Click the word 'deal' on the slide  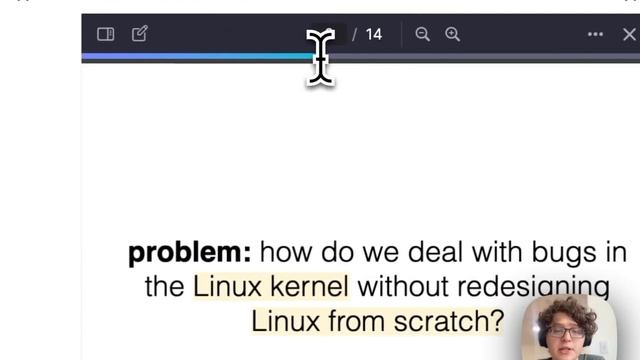tap(435, 252)
